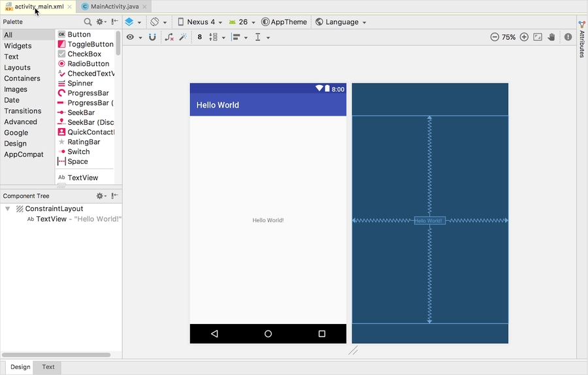Click the Zoom to Fit Screen icon
The image size is (588, 375).
point(538,37)
